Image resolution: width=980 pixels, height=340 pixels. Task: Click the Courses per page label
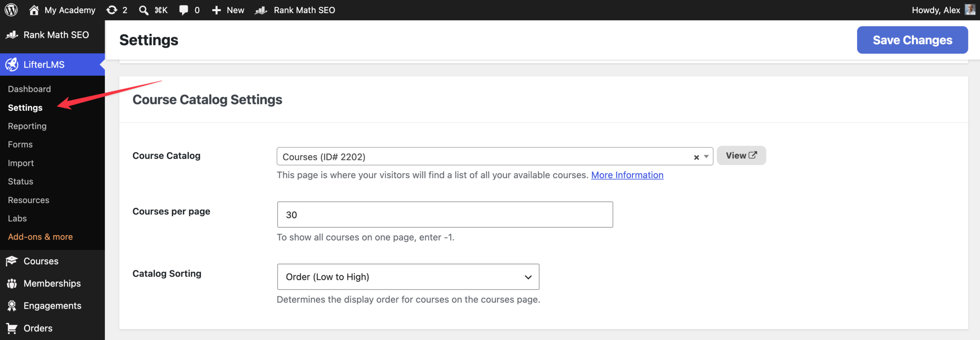[171, 211]
